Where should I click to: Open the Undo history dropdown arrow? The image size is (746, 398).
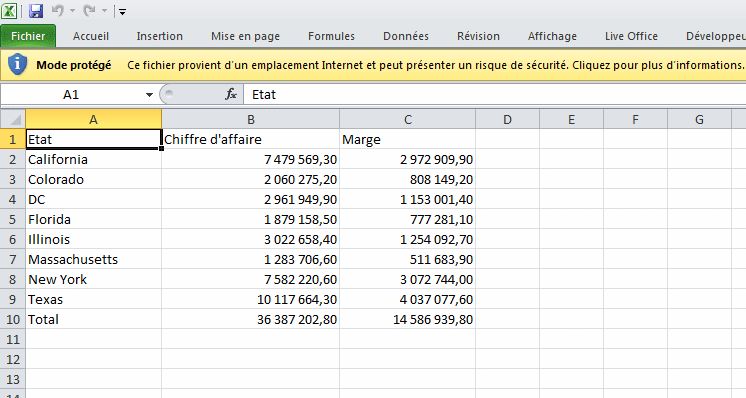[72, 11]
